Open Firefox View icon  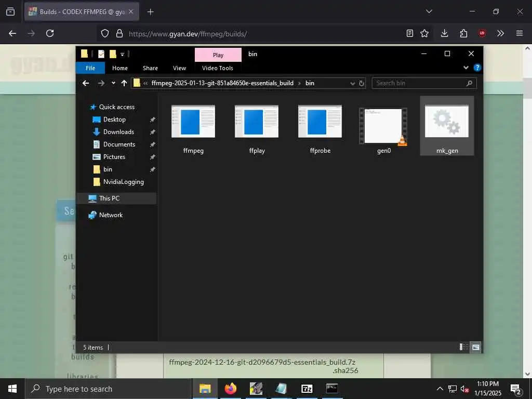click(10, 12)
